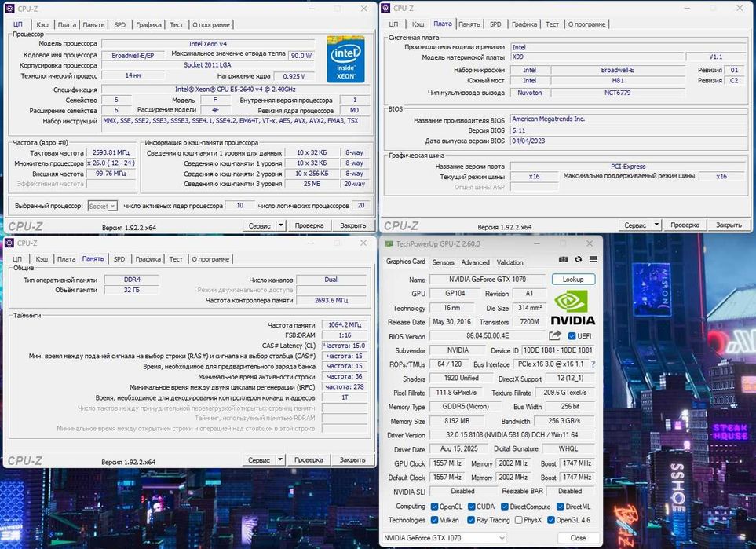Click the Lookup button in GPU-Z
756x549 pixels.
click(573, 280)
